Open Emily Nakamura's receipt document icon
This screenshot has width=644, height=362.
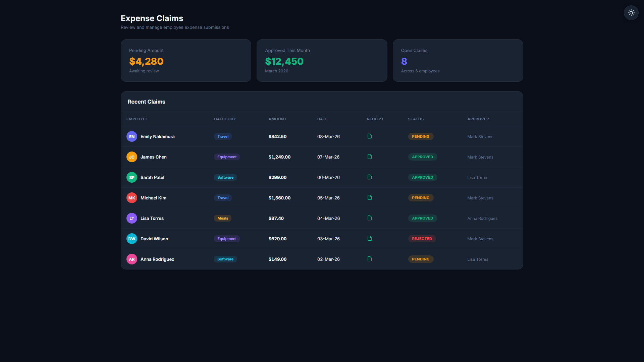(370, 136)
